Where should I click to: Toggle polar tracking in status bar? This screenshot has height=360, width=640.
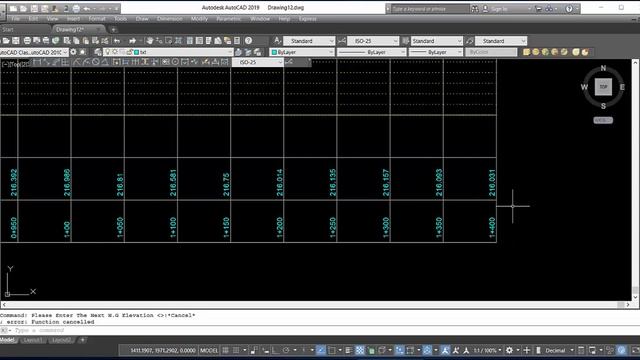287,350
